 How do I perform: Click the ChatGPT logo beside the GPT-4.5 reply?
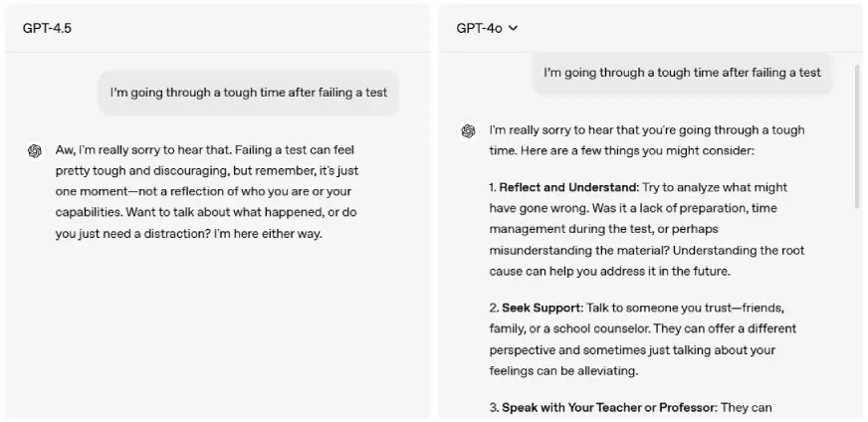(x=35, y=150)
